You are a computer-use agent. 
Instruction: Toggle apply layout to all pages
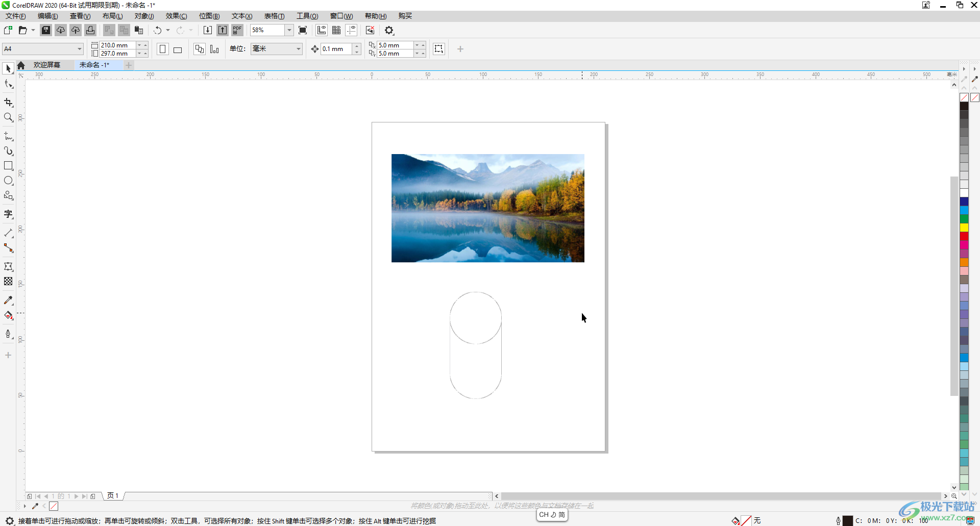(200, 49)
